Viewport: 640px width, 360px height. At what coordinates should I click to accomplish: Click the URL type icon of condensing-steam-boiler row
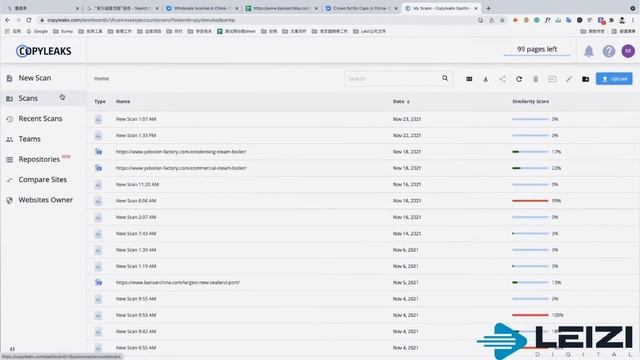[x=98, y=152]
